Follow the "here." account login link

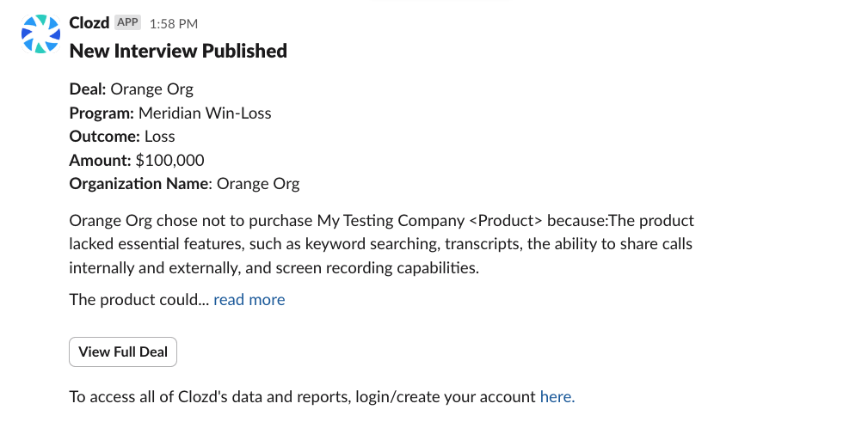(557, 396)
